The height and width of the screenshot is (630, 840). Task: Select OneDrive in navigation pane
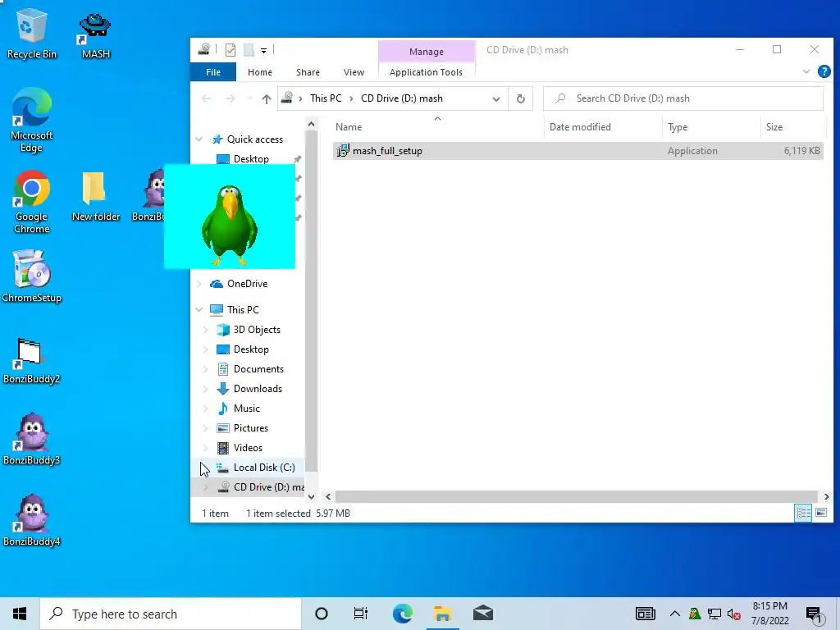pyautogui.click(x=247, y=284)
